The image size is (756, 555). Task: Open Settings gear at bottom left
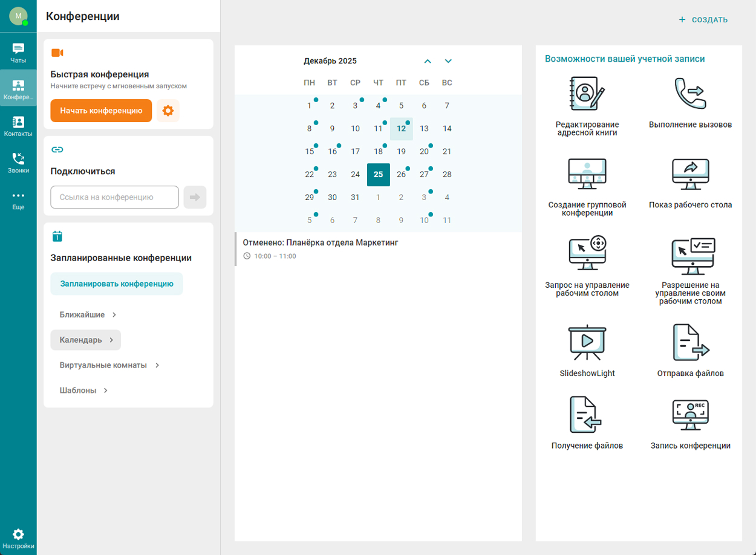[18, 539]
